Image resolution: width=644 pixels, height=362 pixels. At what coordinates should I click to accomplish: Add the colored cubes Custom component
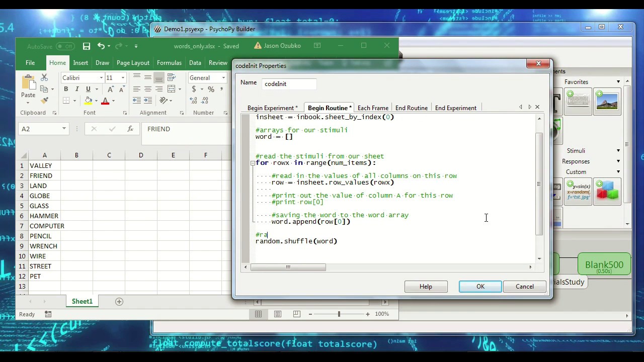(x=607, y=192)
